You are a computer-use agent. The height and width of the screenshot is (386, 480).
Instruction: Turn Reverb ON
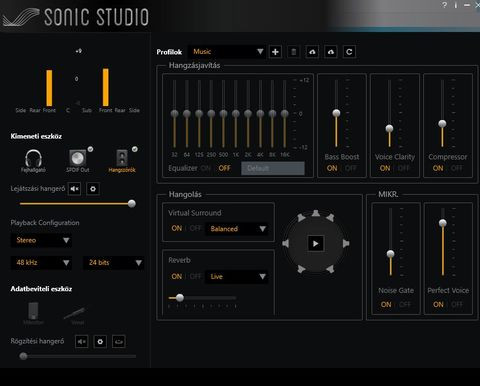tap(177, 276)
